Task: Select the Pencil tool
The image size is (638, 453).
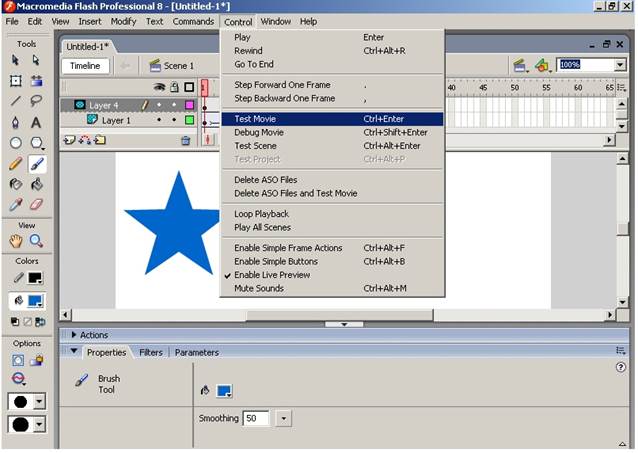Action: 15,164
